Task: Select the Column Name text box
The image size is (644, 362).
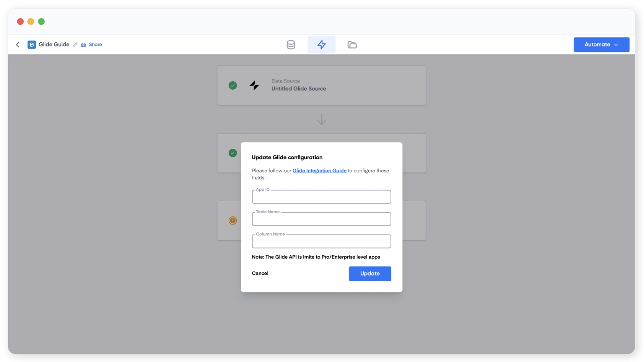Action: (321, 242)
